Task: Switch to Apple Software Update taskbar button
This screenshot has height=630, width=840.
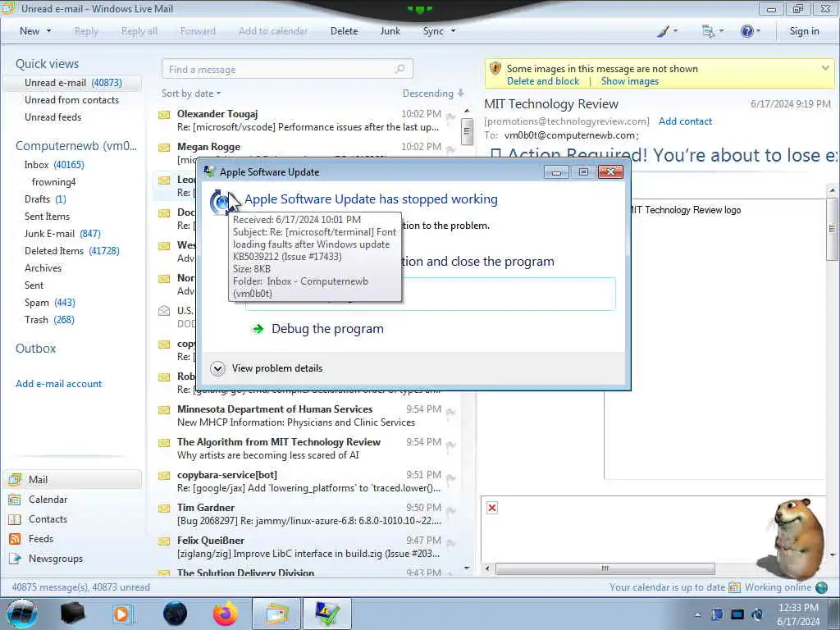Action: click(327, 614)
